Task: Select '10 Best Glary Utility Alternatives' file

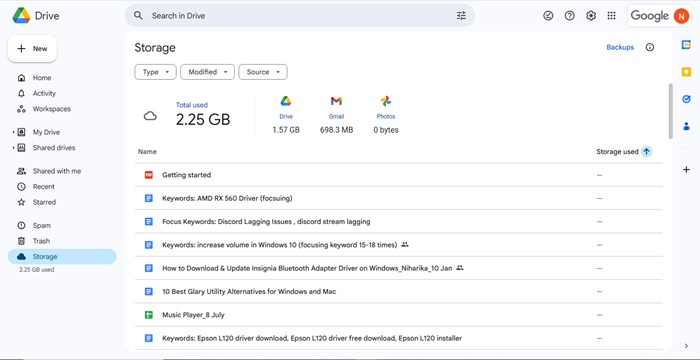Action: pos(398,292)
